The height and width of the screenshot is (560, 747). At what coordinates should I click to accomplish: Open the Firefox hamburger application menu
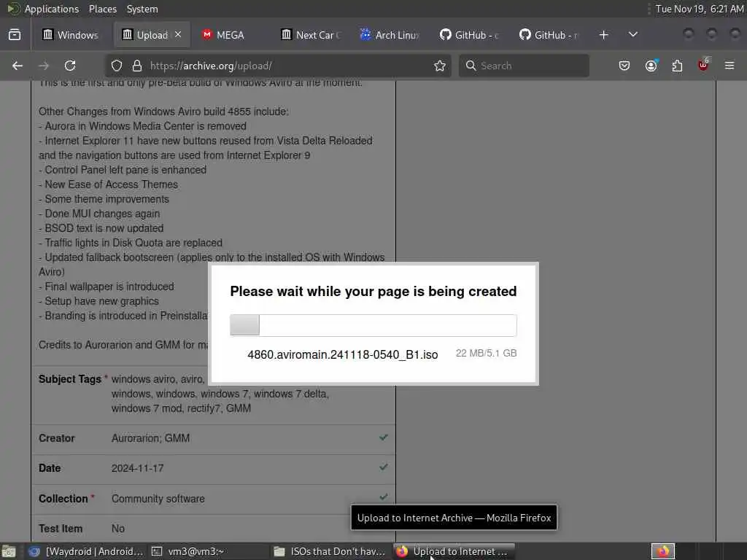click(729, 66)
